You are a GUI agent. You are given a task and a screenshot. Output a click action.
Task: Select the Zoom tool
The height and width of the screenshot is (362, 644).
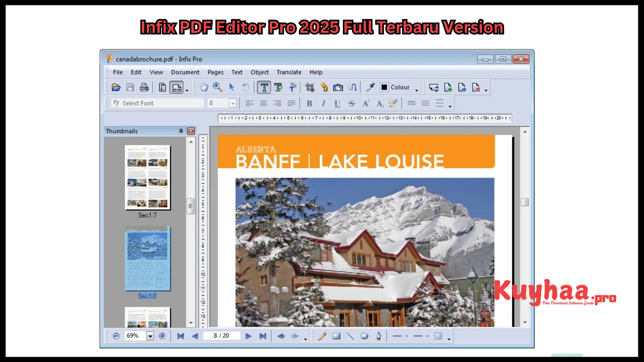[217, 87]
